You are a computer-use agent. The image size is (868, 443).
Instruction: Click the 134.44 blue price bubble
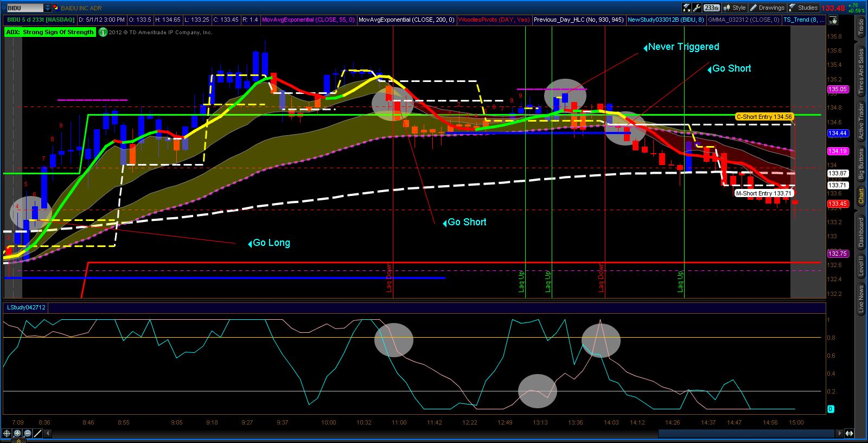(x=837, y=133)
